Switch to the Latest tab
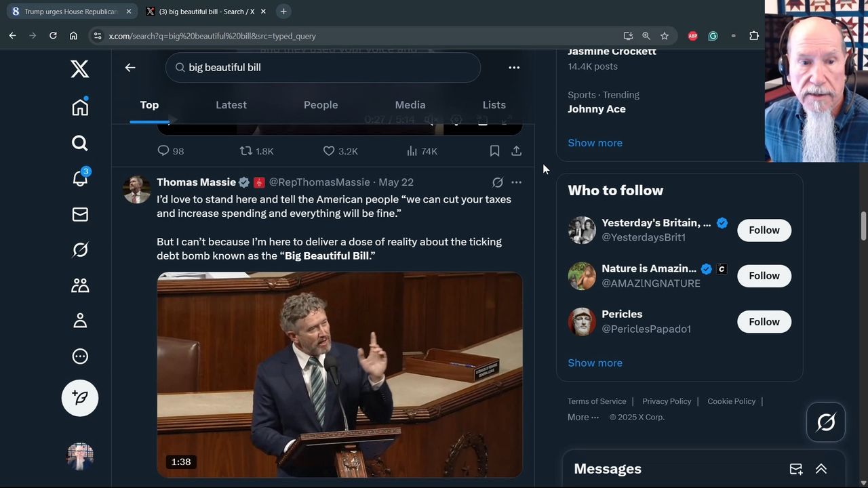This screenshot has height=488, width=868. 231,105
